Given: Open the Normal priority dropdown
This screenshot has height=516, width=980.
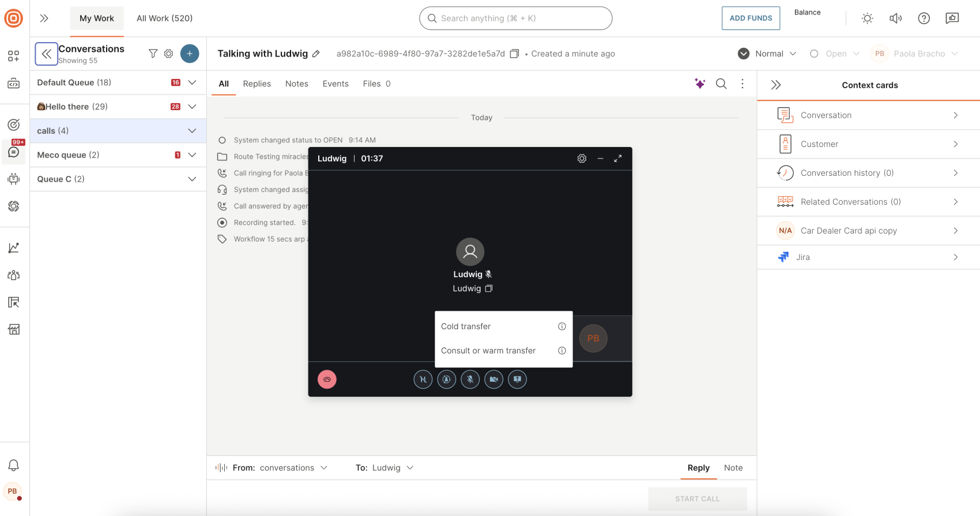Looking at the screenshot, I should (768, 54).
